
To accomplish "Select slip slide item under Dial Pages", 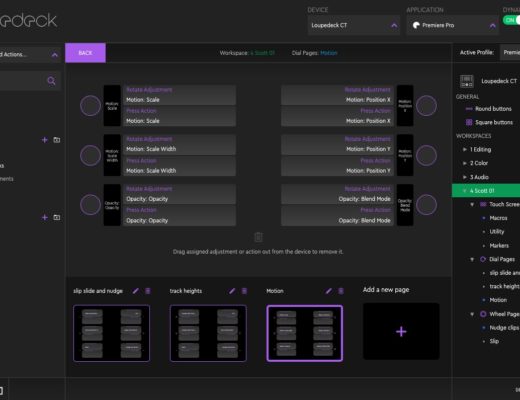I will click(x=504, y=273).
